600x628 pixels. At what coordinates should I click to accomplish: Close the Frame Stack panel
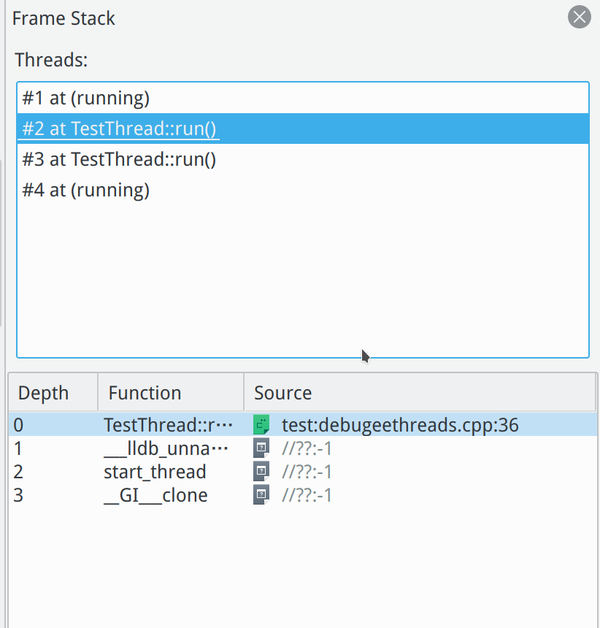point(579,17)
